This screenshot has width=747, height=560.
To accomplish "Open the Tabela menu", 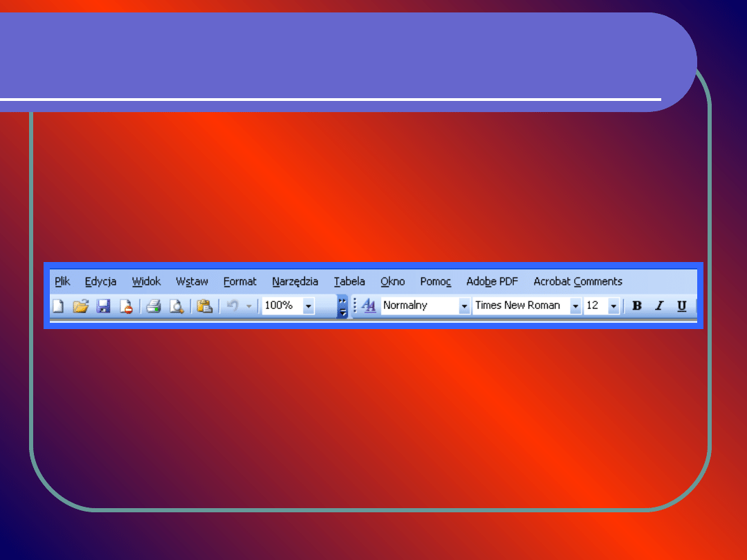I will coord(349,281).
